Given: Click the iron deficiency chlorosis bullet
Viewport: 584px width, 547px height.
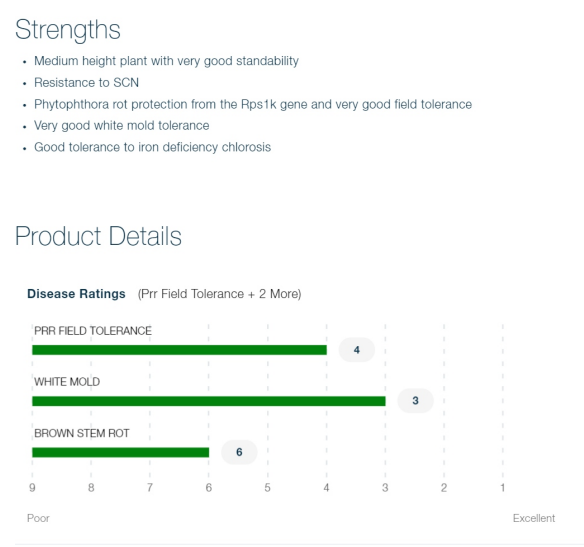Looking at the screenshot, I should [153, 147].
